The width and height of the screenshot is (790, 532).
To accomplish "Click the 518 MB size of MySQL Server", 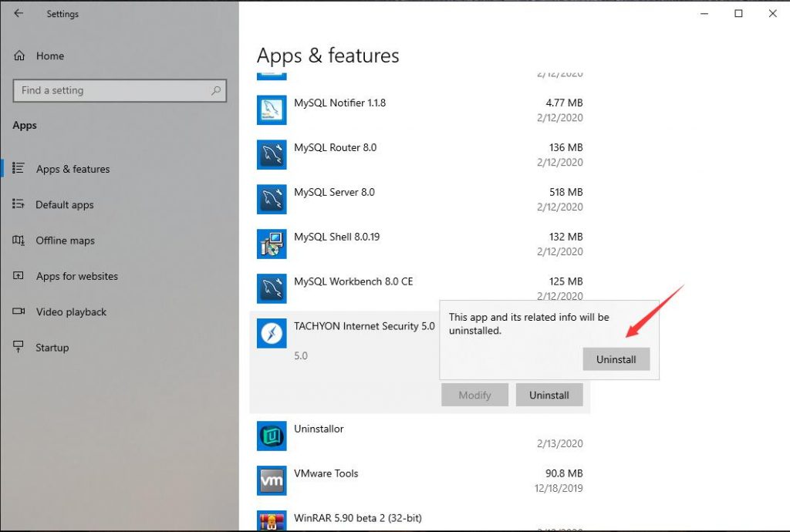I will pos(566,192).
